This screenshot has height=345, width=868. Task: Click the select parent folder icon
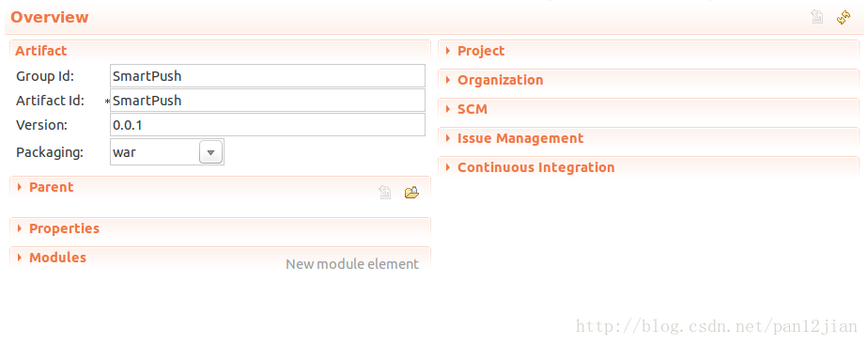(411, 193)
